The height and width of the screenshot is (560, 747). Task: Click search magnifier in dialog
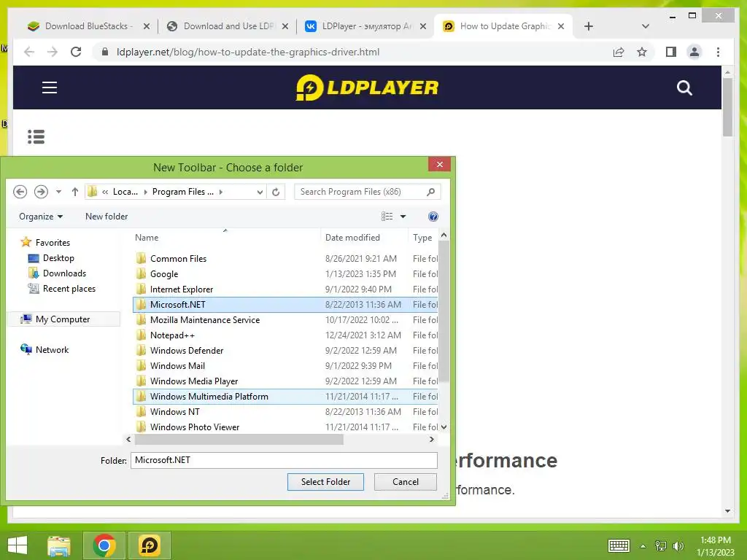coord(430,192)
